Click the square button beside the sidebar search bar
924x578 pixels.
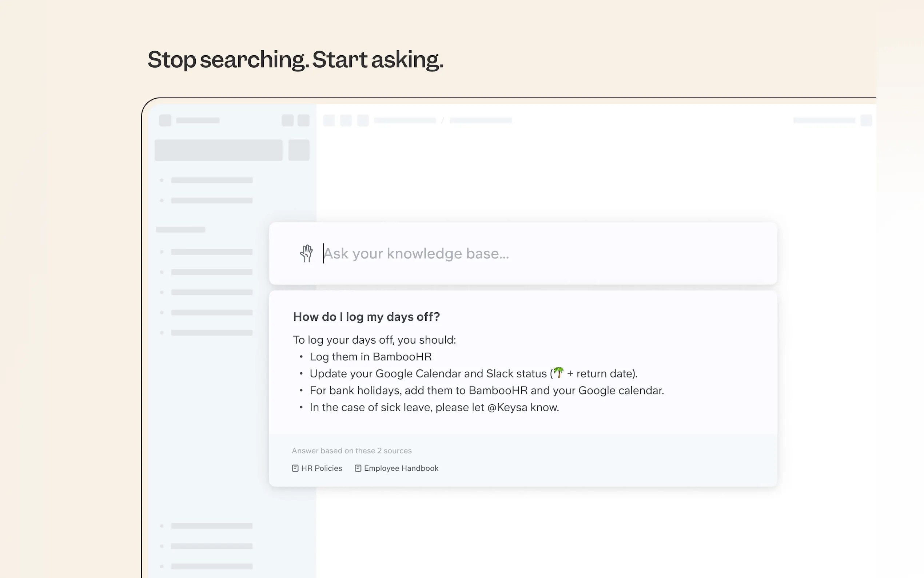[298, 150]
